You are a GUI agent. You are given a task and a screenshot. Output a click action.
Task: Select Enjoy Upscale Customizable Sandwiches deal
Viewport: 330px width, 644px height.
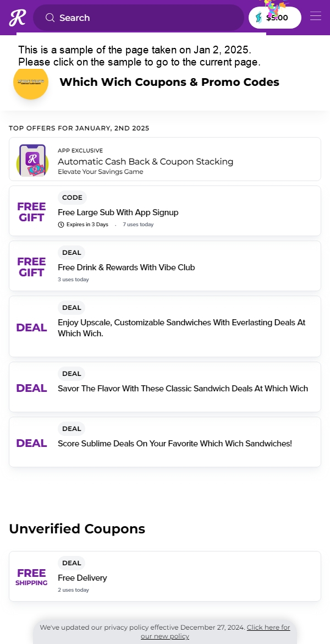click(165, 326)
